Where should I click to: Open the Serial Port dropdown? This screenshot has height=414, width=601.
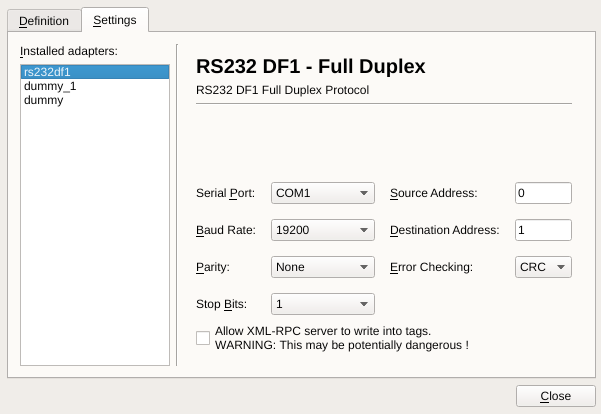pos(322,193)
